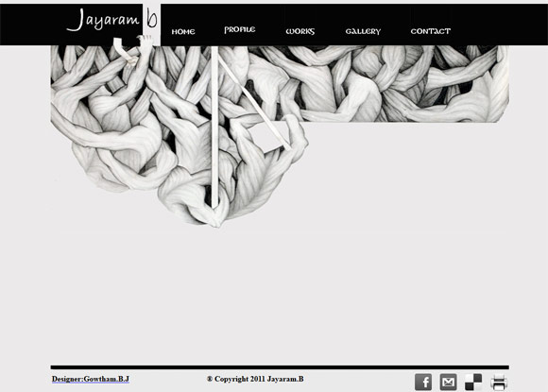Navigate to the CONTACT page
548x392 pixels.
click(x=431, y=31)
